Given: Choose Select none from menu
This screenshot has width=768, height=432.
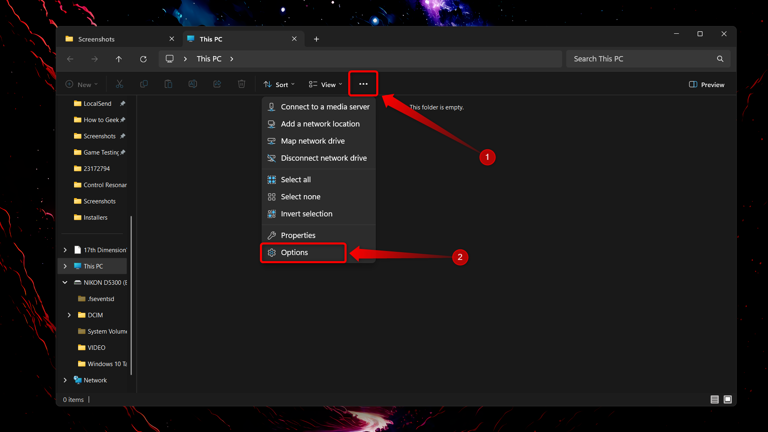Looking at the screenshot, I should pos(319,197).
